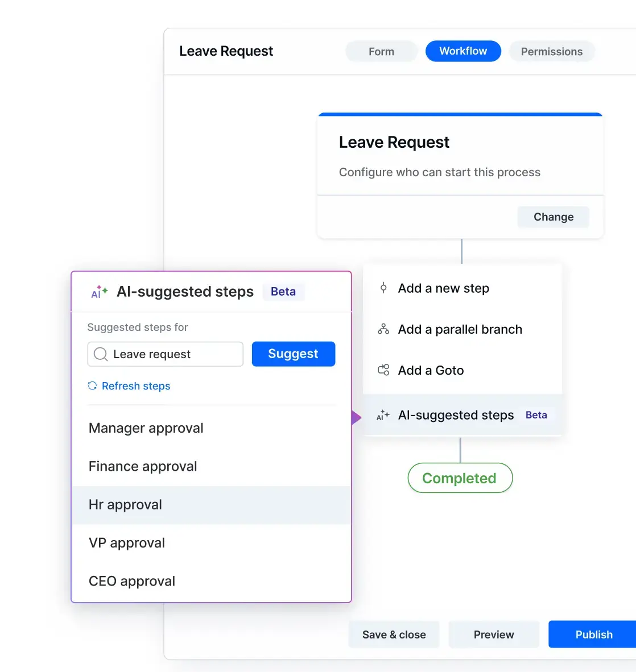Click the purple arrow pointing to AI-suggested steps
636x672 pixels.
[356, 417]
